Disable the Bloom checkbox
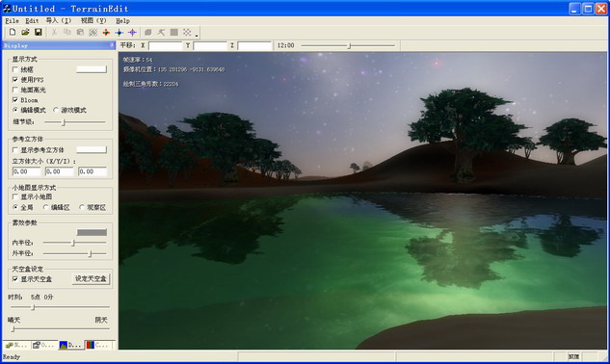This screenshot has height=364, width=610. click(15, 100)
